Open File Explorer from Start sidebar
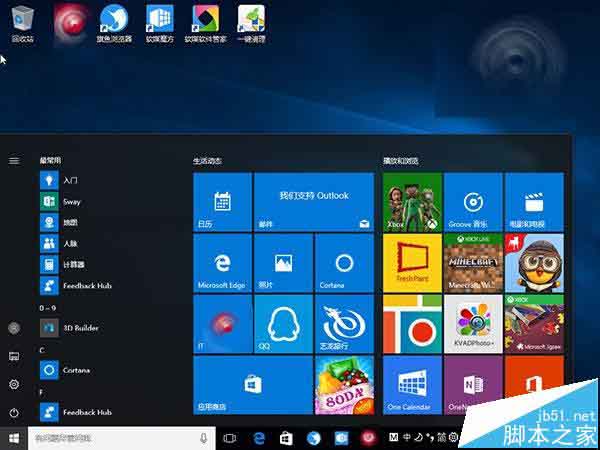Viewport: 600px width, 450px height. click(x=14, y=356)
